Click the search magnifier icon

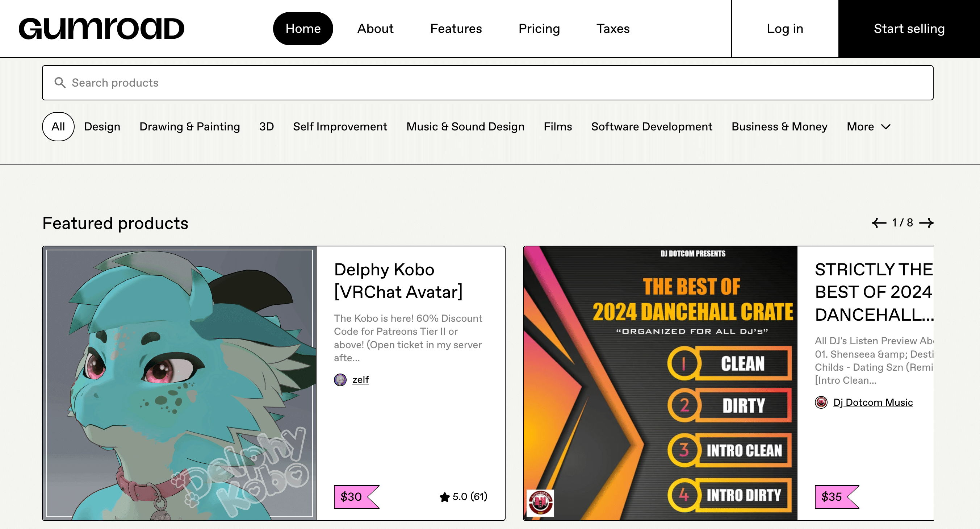(60, 83)
